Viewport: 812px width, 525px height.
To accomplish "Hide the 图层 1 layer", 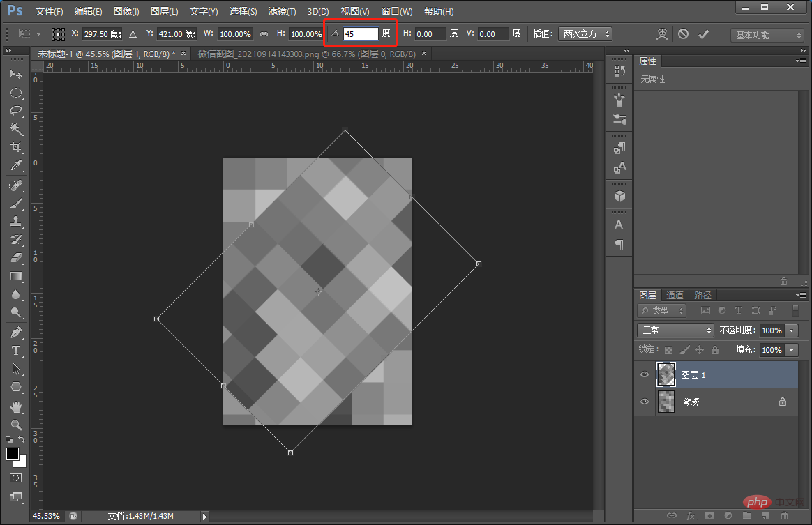I will tap(645, 375).
